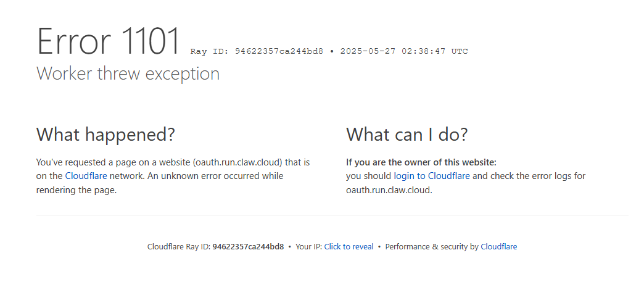Screen dimensions: 644x308
Task: Click the "What happened?" heading
Action: tap(105, 135)
